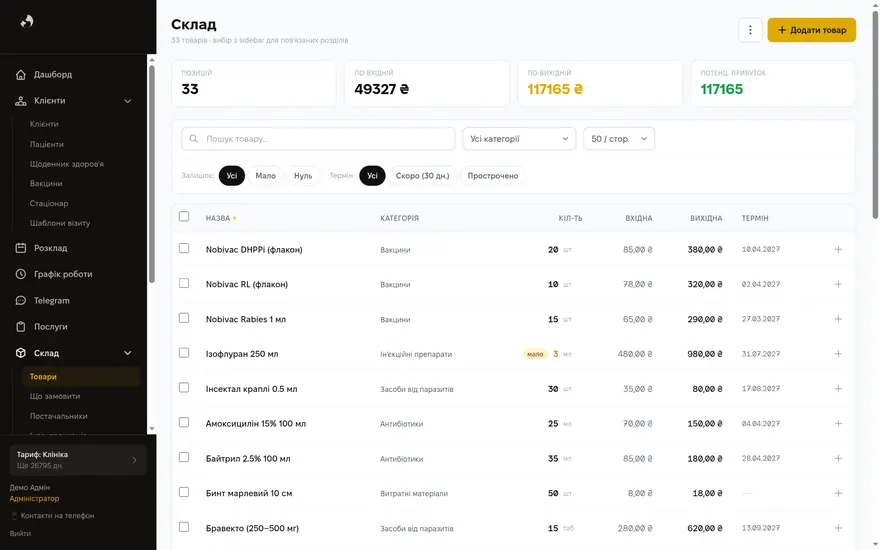Click the Графік роботи clock icon

pyautogui.click(x=21, y=274)
